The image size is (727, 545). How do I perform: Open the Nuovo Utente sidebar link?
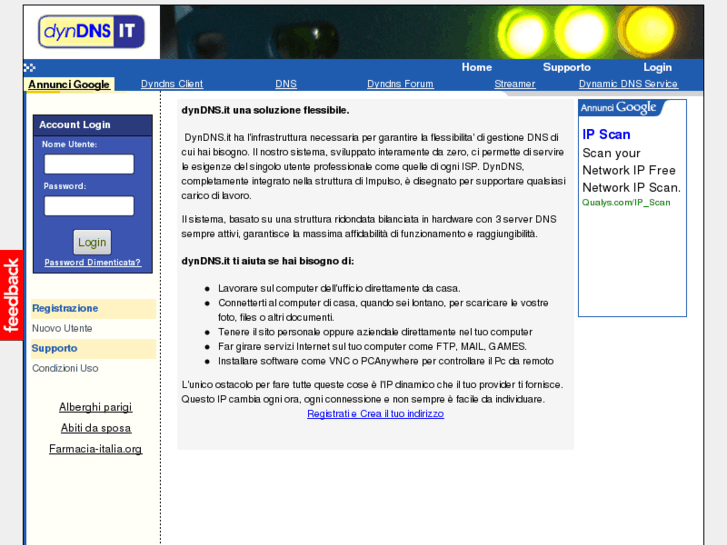62,328
